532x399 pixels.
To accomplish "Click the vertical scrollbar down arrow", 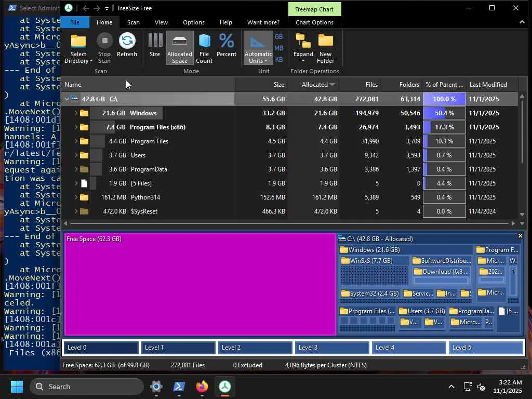I will [522, 215].
